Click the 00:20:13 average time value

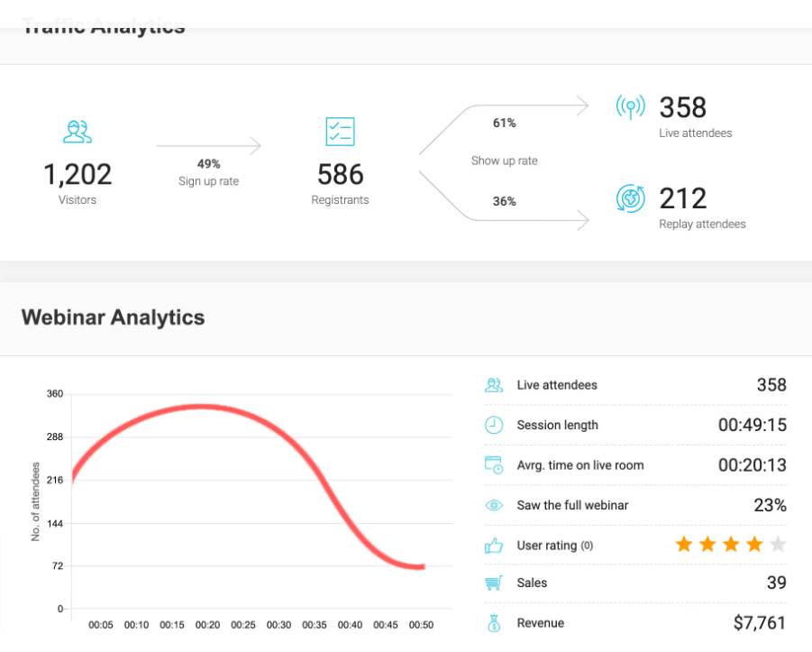click(x=752, y=465)
